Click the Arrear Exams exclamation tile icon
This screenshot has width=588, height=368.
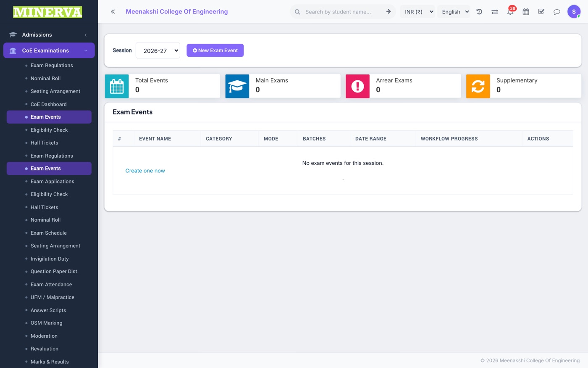pos(357,86)
